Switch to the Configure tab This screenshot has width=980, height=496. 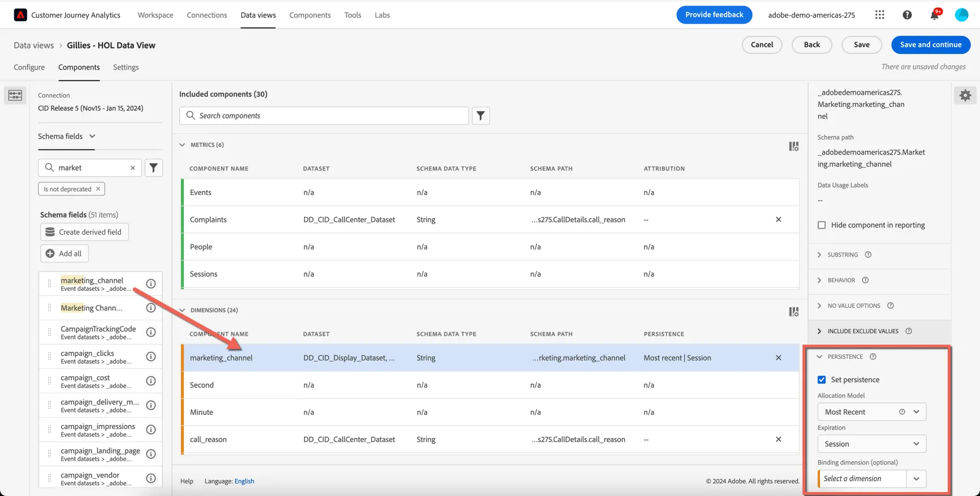29,67
